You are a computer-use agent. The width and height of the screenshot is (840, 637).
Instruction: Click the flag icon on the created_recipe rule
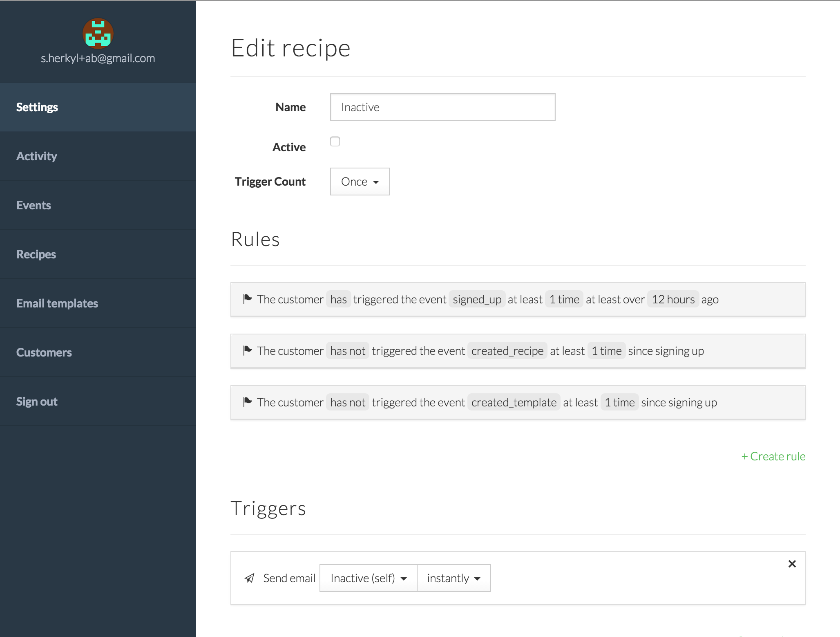coord(247,350)
